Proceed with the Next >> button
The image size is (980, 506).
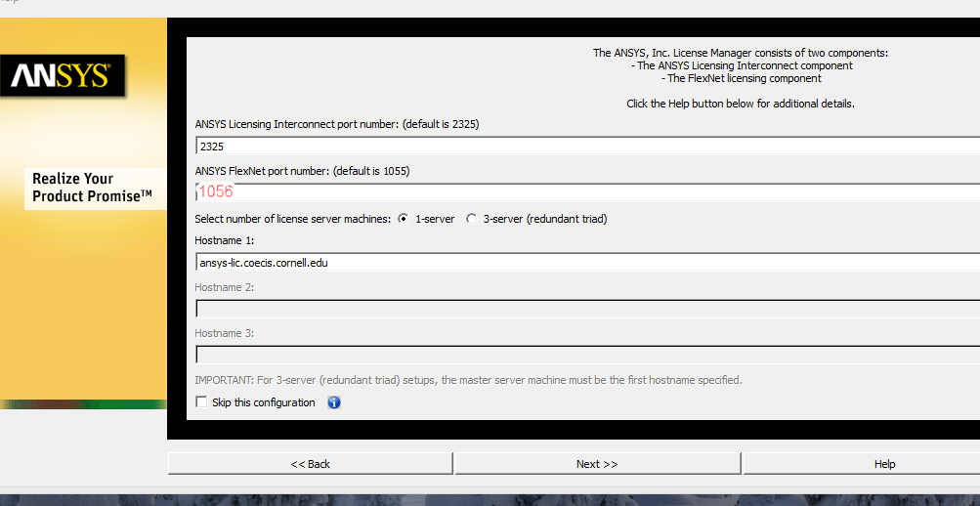(597, 464)
